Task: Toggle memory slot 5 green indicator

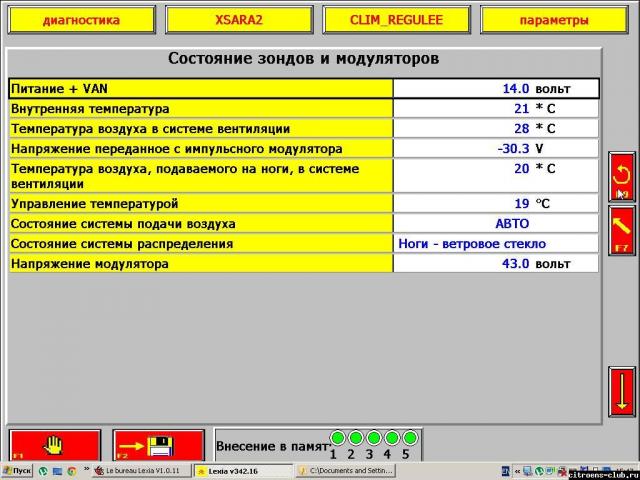Action: click(x=408, y=438)
